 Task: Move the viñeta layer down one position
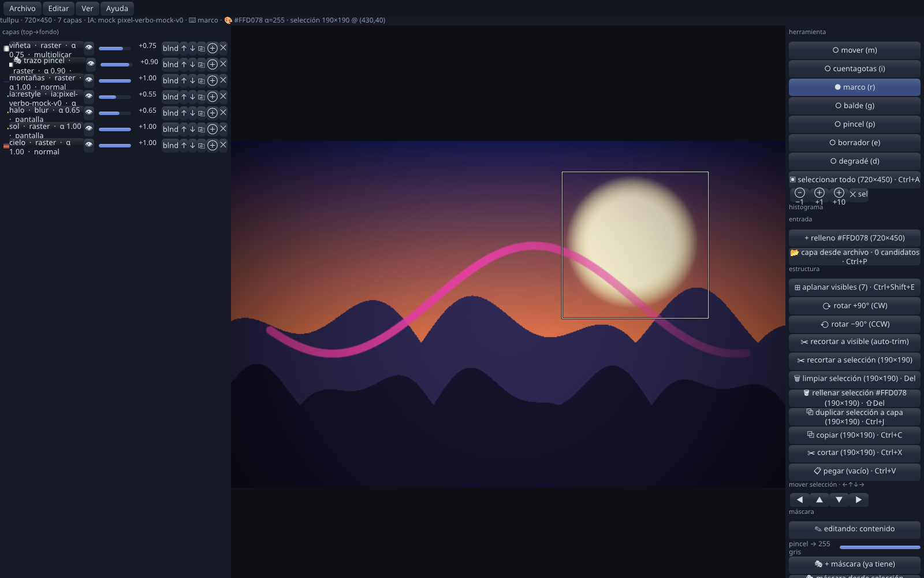click(192, 48)
